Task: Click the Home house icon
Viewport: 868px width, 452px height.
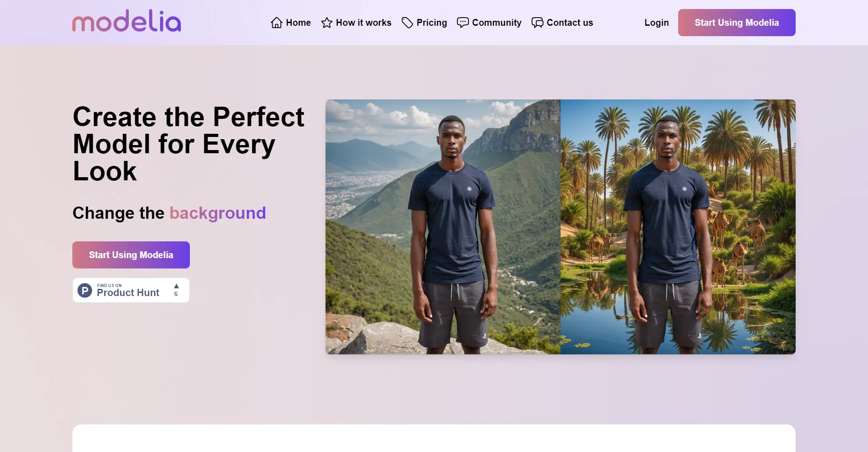Action: point(277,23)
